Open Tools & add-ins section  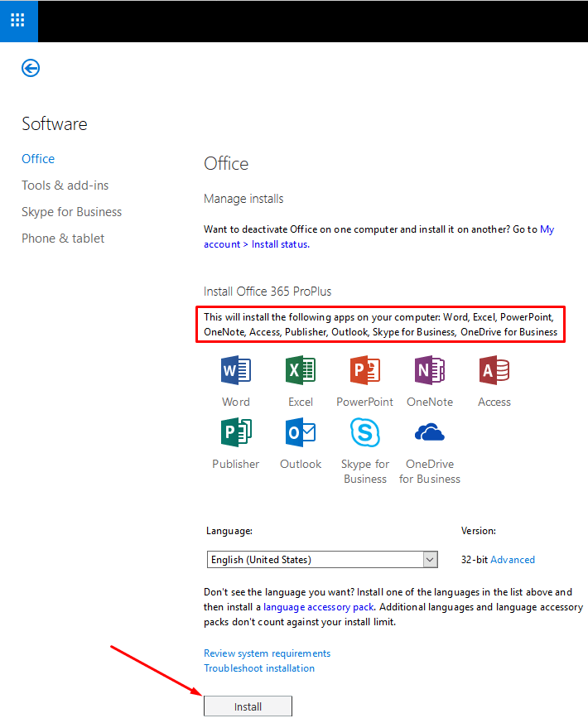click(x=65, y=186)
